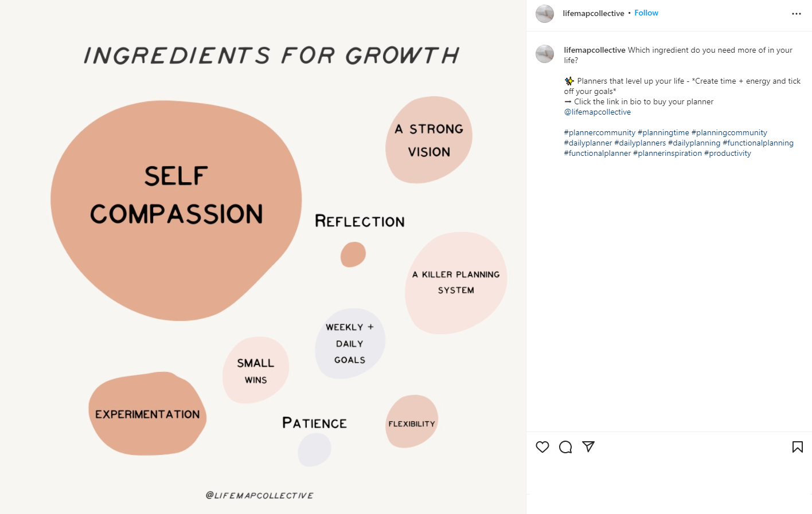812x514 pixels.
Task: Open the #plannerinspiration hashtag
Action: coord(667,153)
